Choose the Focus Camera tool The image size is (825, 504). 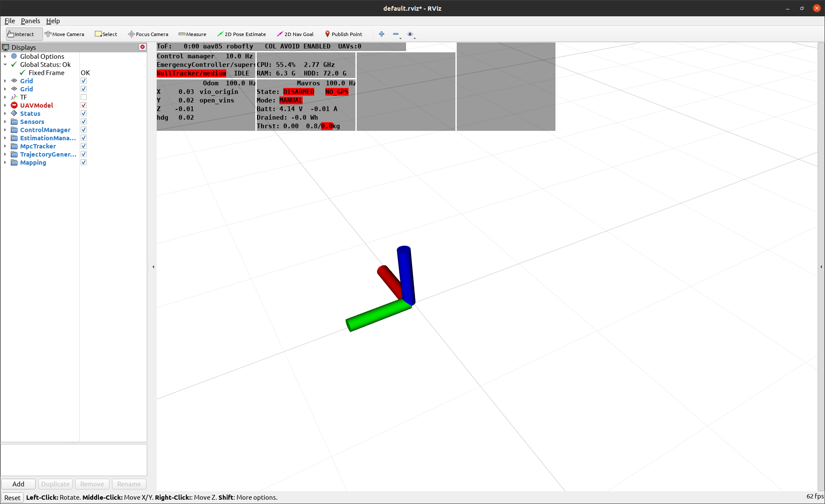click(x=148, y=34)
